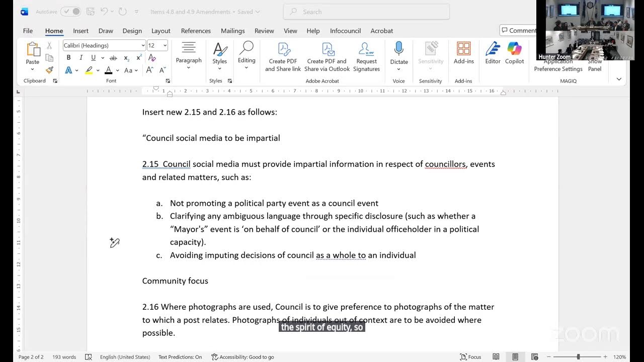Open the References tab

(196, 31)
